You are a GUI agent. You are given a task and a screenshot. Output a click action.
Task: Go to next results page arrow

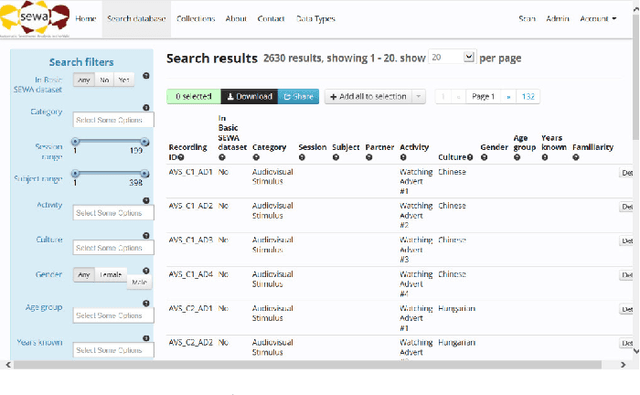[508, 97]
